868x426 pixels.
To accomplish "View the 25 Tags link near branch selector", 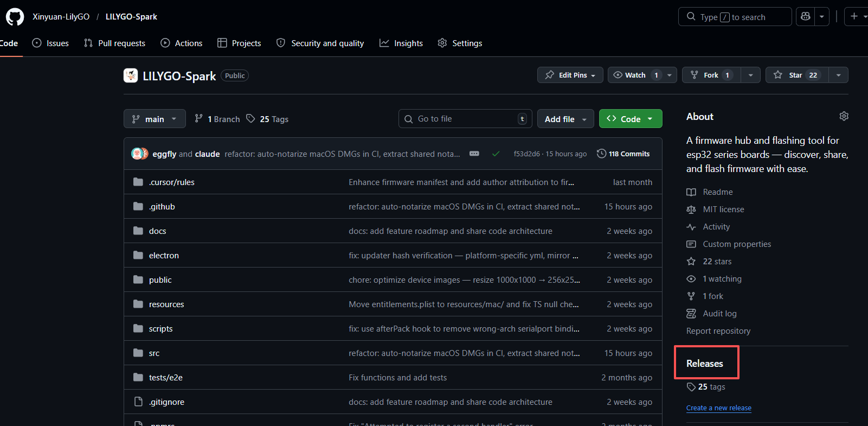I will point(267,119).
